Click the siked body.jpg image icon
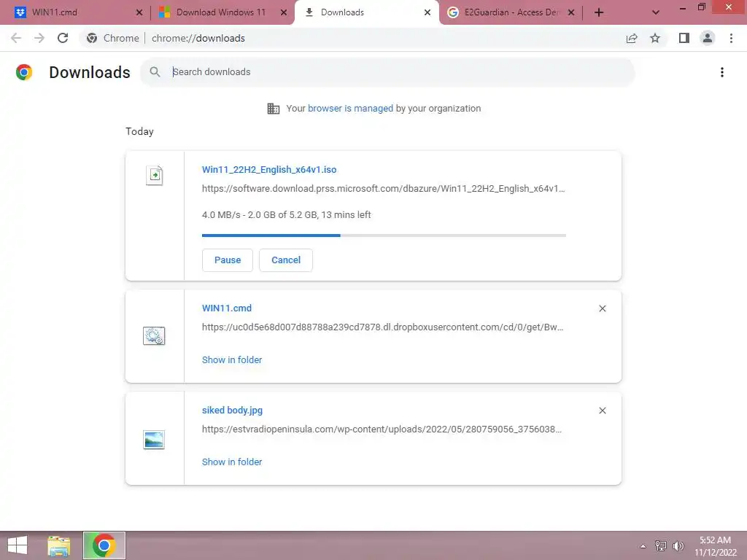Viewport: 747px width, 560px height. (154, 440)
